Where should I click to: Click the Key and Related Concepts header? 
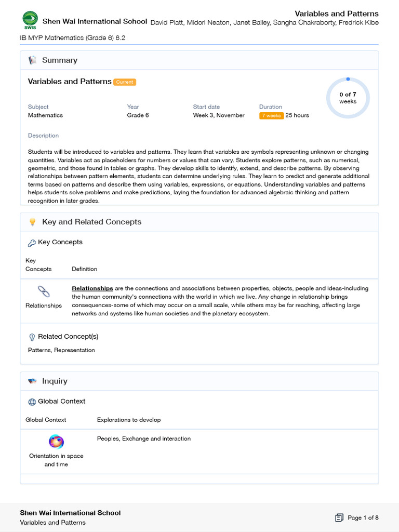[91, 222]
